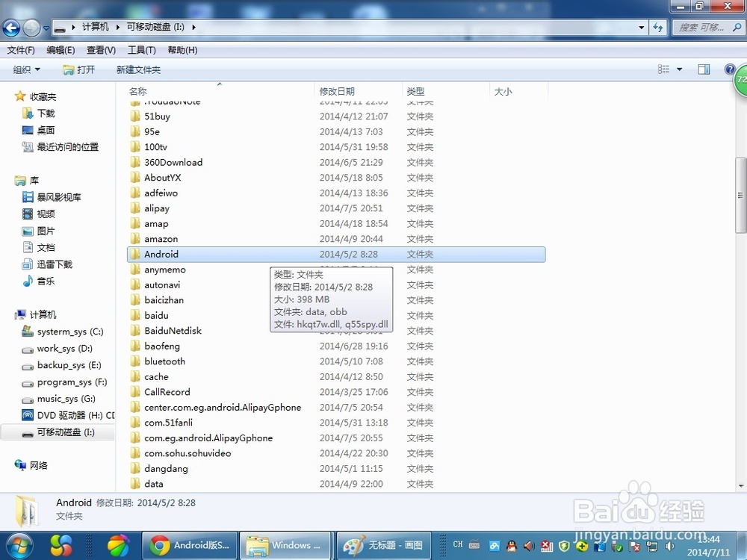Select 收藏夹 in the navigation pane
747x560 pixels.
coord(35,96)
